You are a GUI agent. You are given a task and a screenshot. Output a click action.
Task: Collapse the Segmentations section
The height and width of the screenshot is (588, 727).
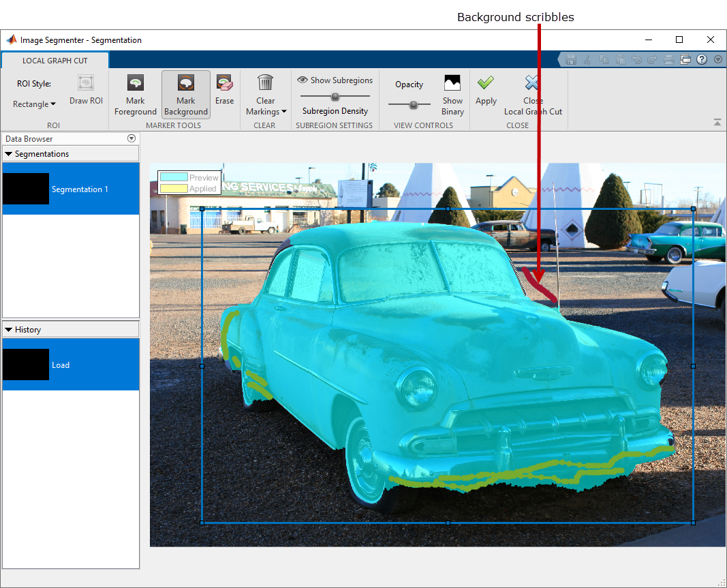[x=8, y=154]
